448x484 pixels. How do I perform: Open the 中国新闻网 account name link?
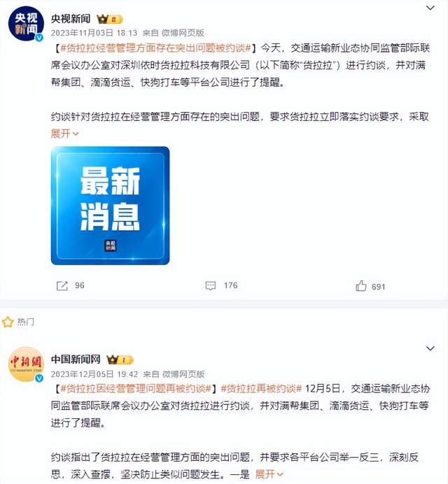coord(76,359)
